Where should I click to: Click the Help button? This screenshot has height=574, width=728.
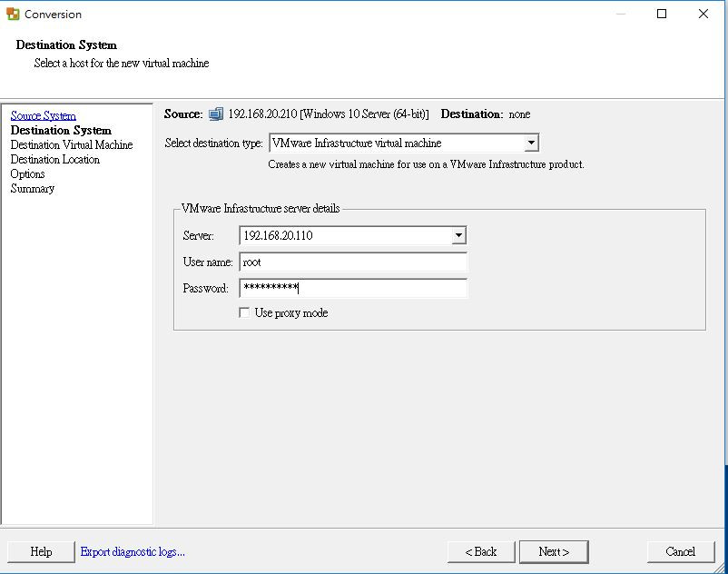coord(41,551)
